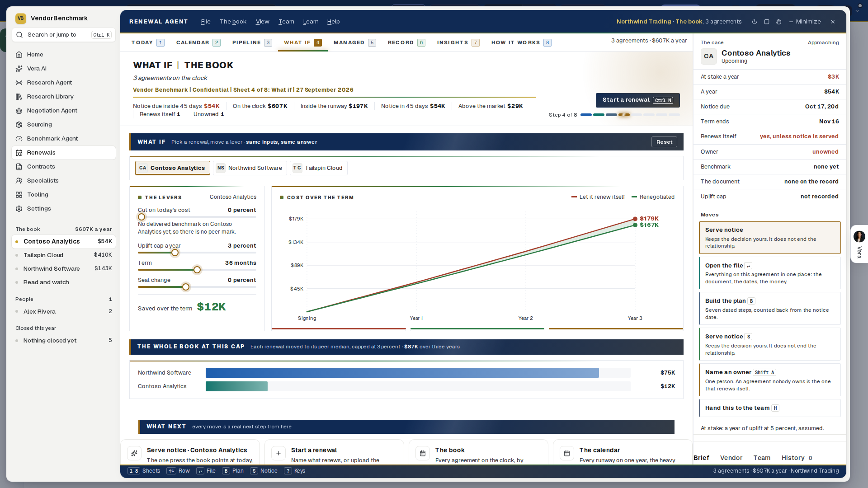Toggle dark mode with moon icon
Image resolution: width=868 pixels, height=488 pixels.
pyautogui.click(x=755, y=22)
